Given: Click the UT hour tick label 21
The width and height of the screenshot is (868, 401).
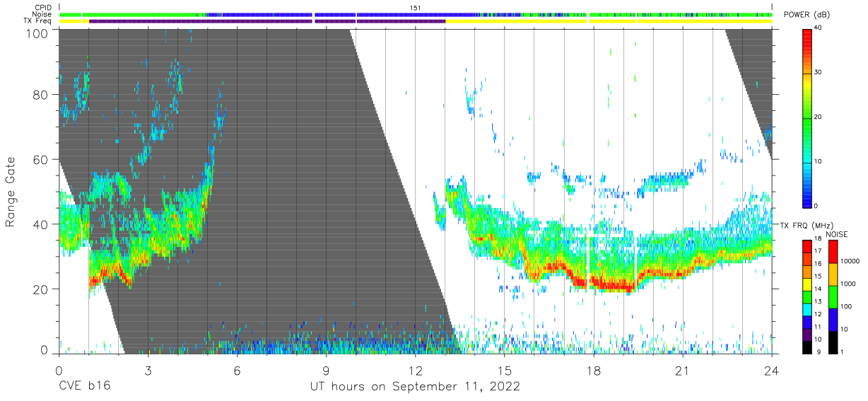Looking at the screenshot, I should [683, 371].
